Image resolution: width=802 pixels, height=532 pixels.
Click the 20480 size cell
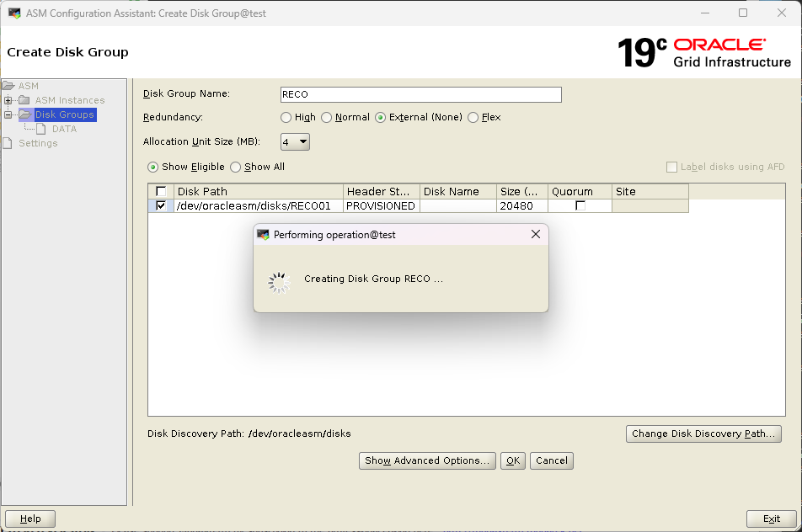click(522, 205)
